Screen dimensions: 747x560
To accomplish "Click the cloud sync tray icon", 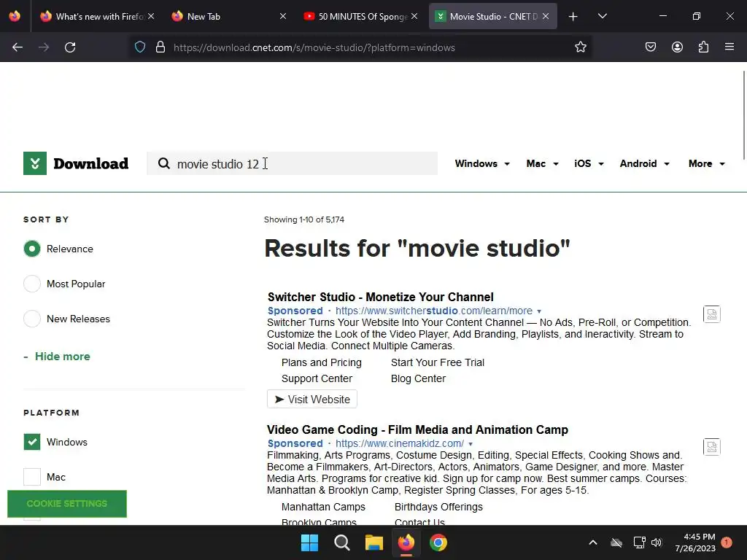I will (x=616, y=542).
